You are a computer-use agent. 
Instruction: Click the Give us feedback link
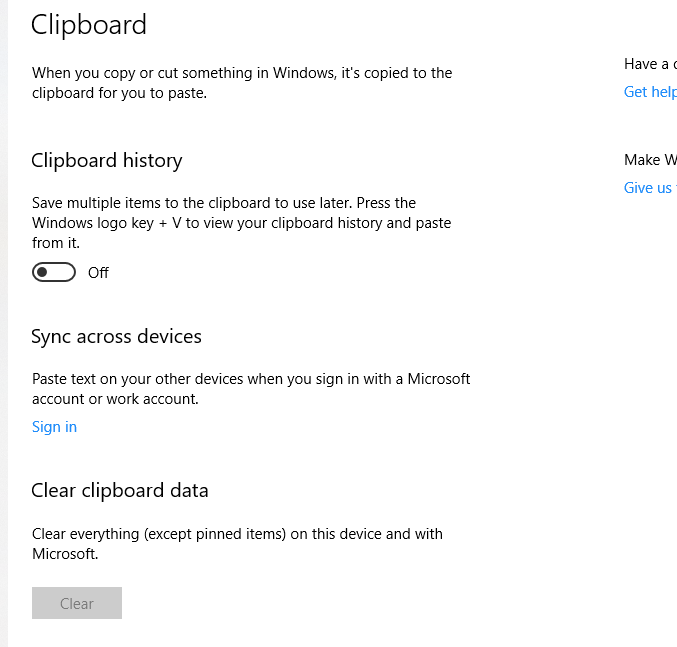650,188
